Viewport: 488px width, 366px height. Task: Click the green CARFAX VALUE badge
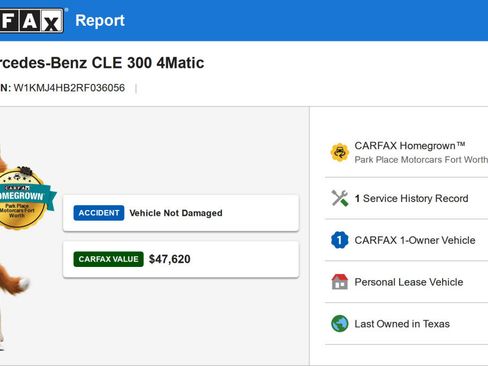click(108, 259)
